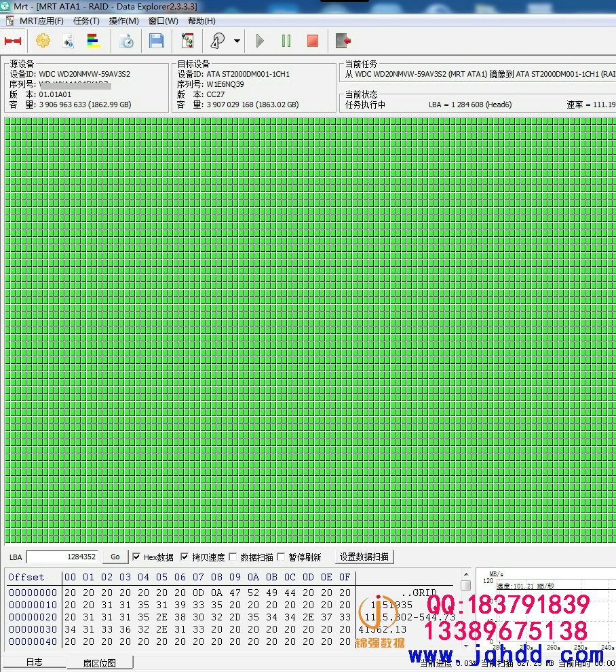
Task: Click the grey play task button
Action: (260, 41)
